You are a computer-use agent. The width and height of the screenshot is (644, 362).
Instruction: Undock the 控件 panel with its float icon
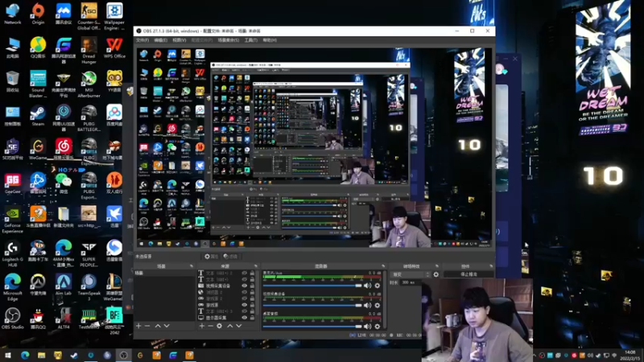pos(491,266)
